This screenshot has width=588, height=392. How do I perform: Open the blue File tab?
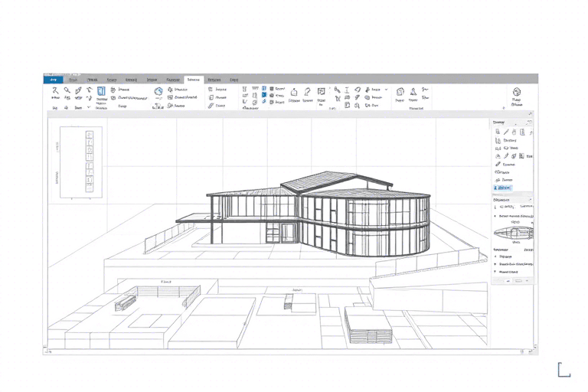[54, 79]
